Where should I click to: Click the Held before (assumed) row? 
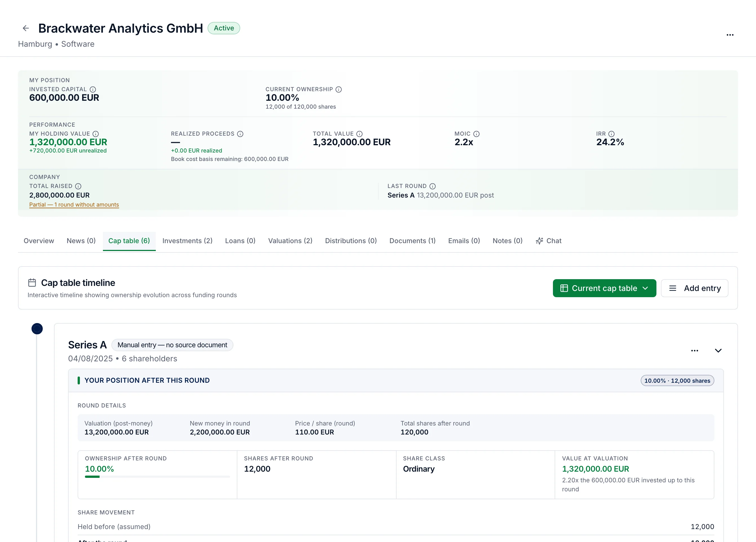(x=396, y=527)
